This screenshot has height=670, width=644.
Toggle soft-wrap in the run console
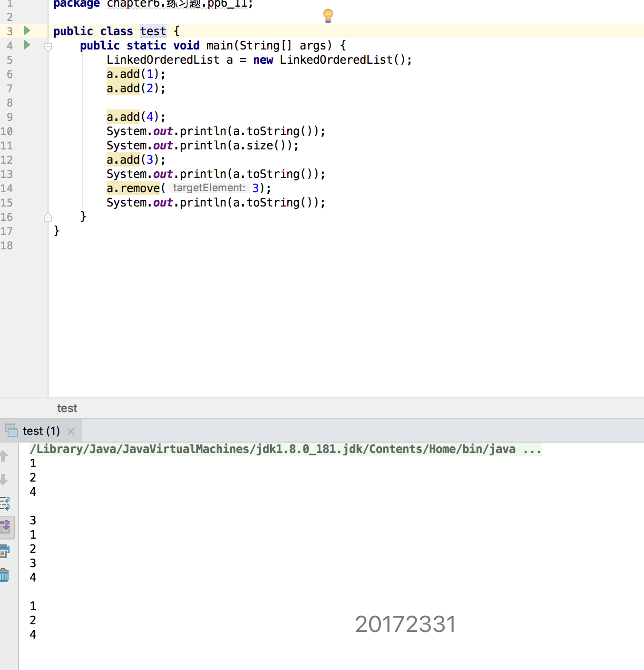5,503
